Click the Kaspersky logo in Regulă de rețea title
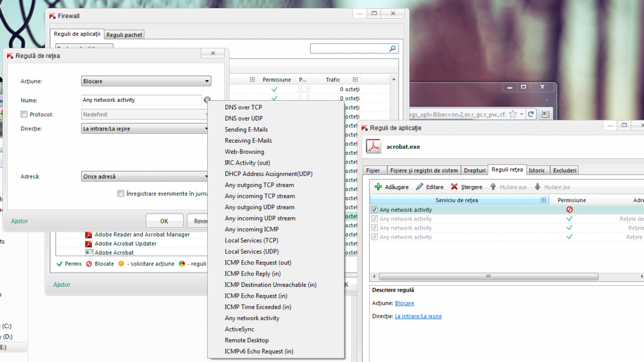The image size is (644, 362). [10, 55]
